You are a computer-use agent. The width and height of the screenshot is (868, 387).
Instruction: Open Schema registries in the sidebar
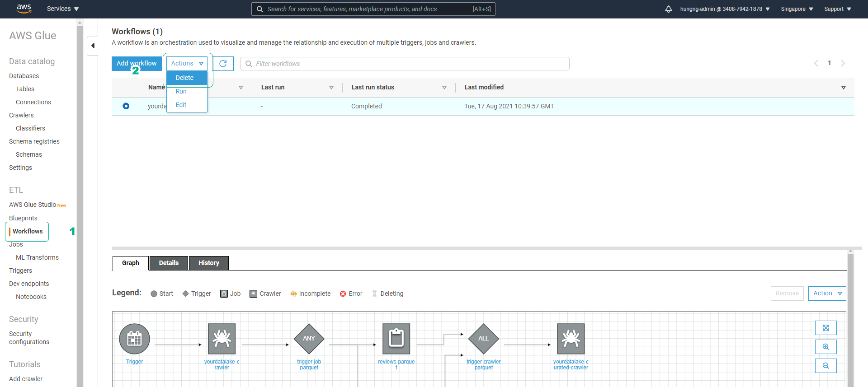(x=34, y=141)
